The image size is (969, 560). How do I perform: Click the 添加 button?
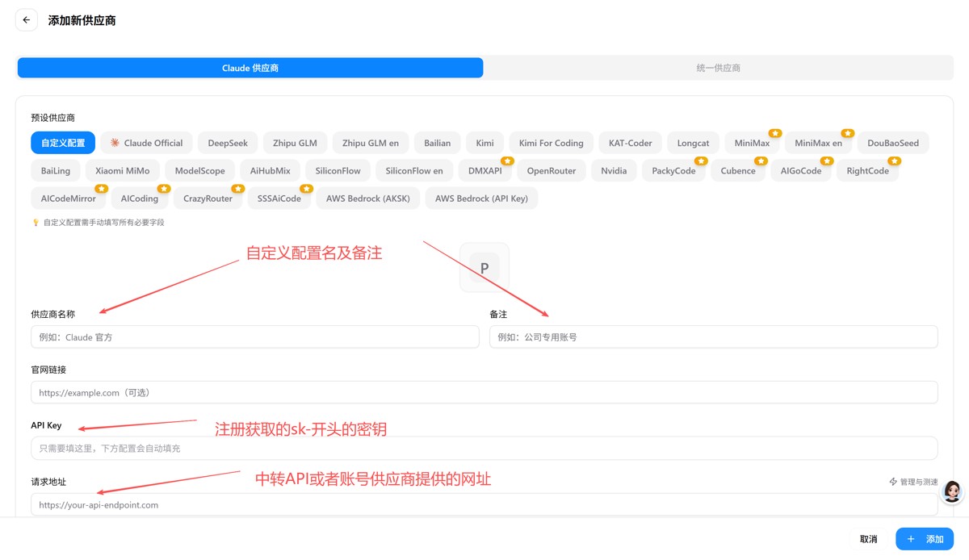point(925,539)
